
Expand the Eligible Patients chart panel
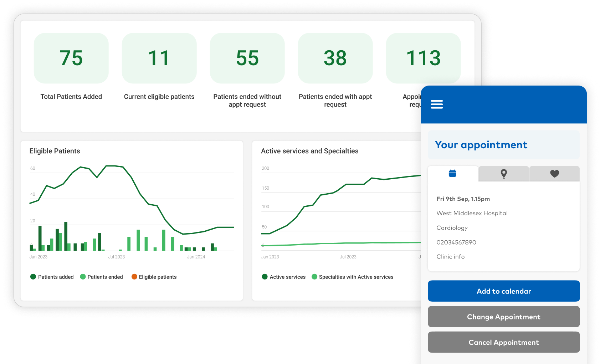tap(132, 220)
